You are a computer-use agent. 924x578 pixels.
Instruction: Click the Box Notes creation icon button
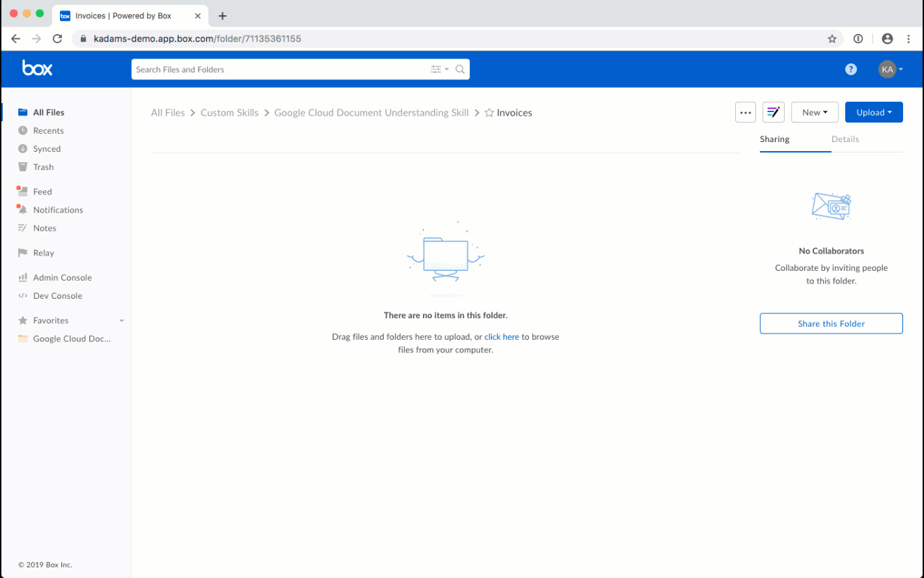click(x=773, y=112)
